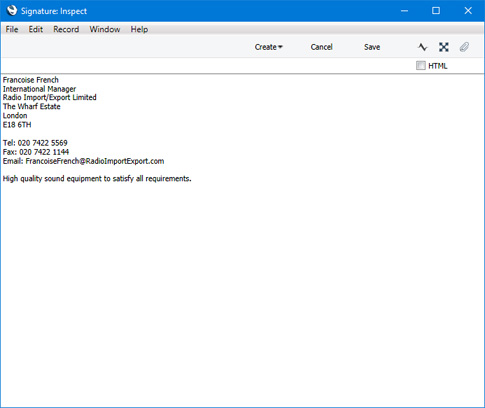Open the File menu
Image resolution: width=485 pixels, height=408 pixels.
12,29
